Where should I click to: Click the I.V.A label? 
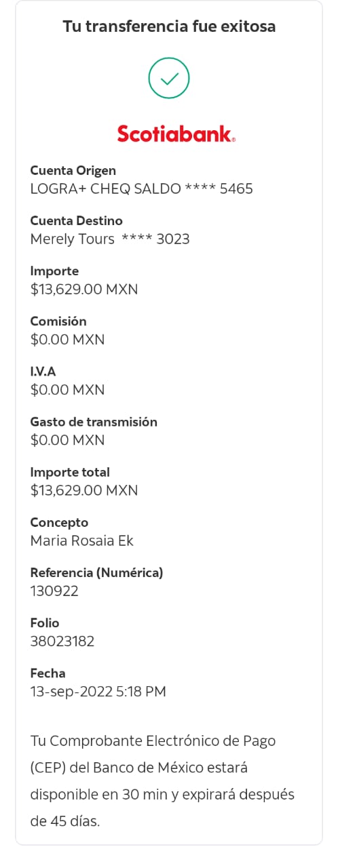(43, 372)
